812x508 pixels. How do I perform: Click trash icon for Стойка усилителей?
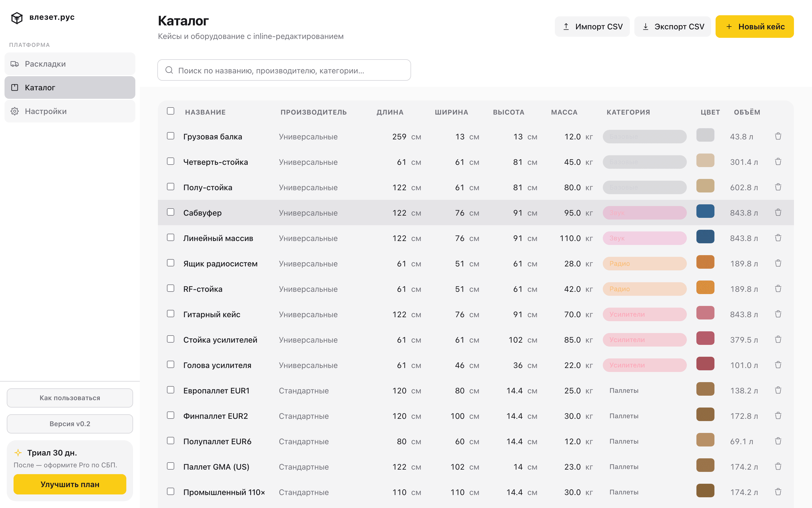point(778,339)
